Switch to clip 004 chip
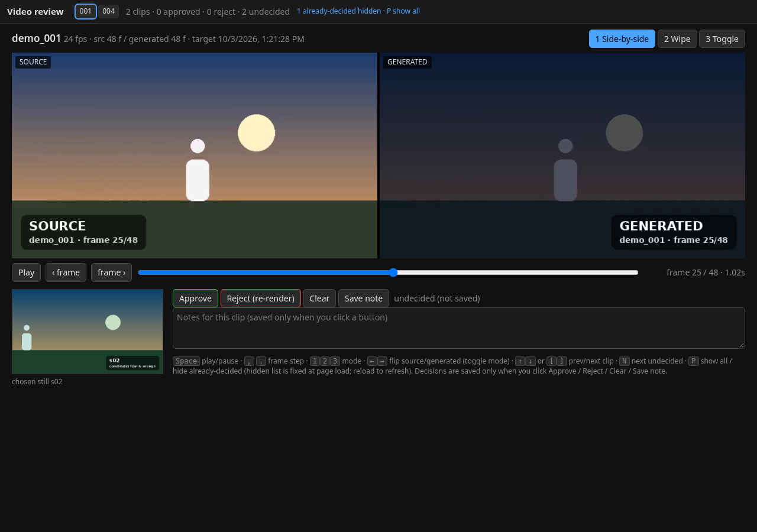757x532 pixels. [x=108, y=11]
